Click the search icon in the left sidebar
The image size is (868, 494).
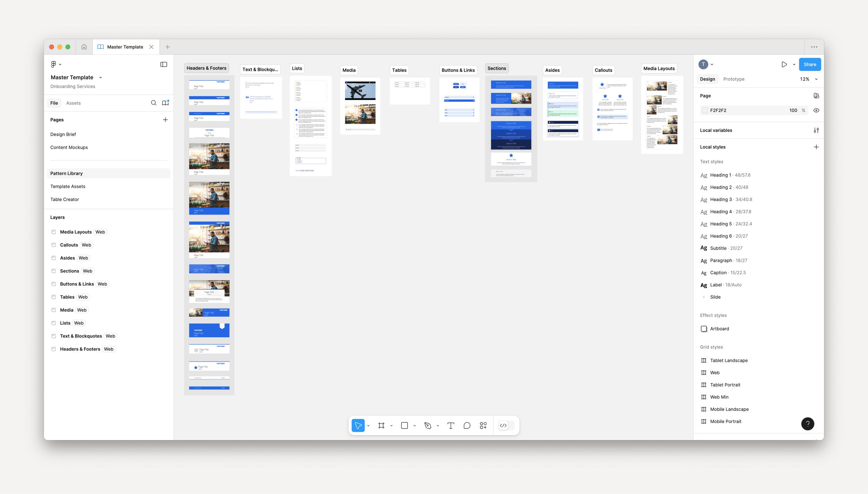point(154,102)
